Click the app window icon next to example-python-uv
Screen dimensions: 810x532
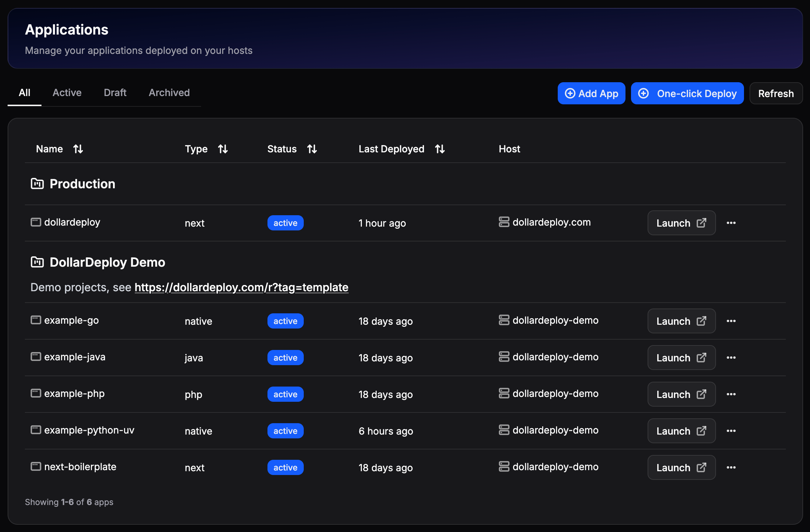36,430
